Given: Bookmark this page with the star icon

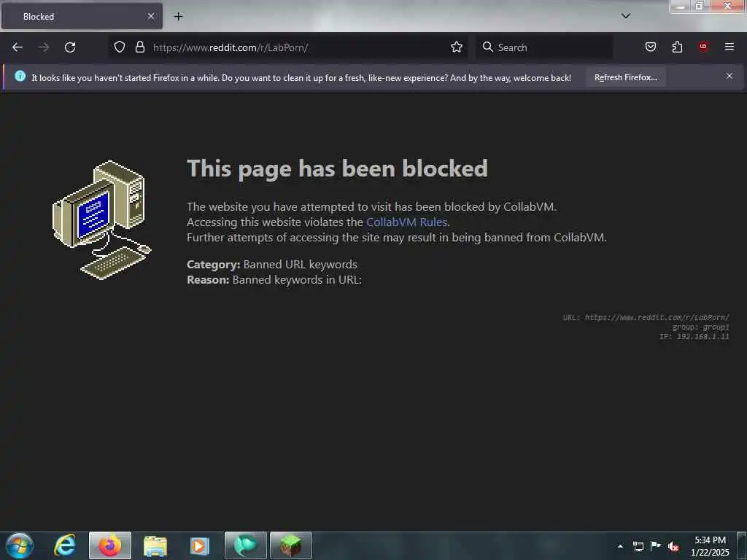Looking at the screenshot, I should (457, 47).
